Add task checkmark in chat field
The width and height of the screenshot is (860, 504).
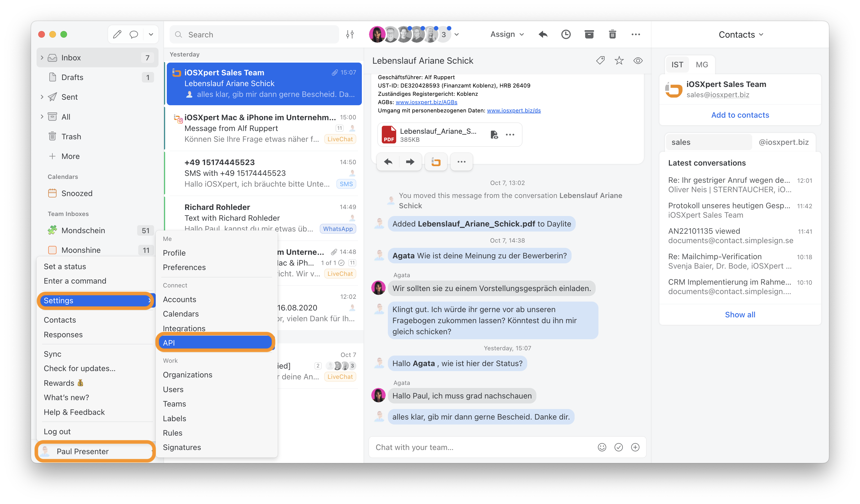click(x=618, y=447)
